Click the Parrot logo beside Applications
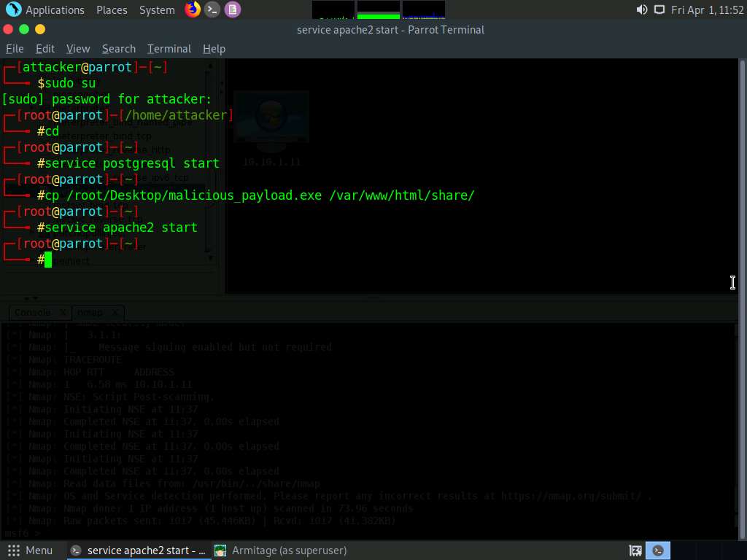The width and height of the screenshot is (747, 560). (x=13, y=9)
